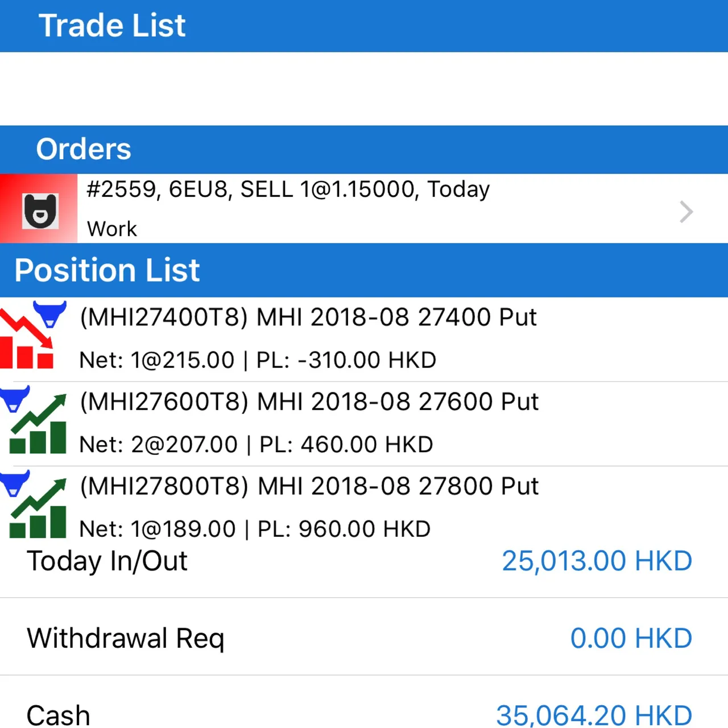Screen dimensions: 728x728
Task: Open the MHI 2018-08 27800 Put position
Action: [x=364, y=508]
